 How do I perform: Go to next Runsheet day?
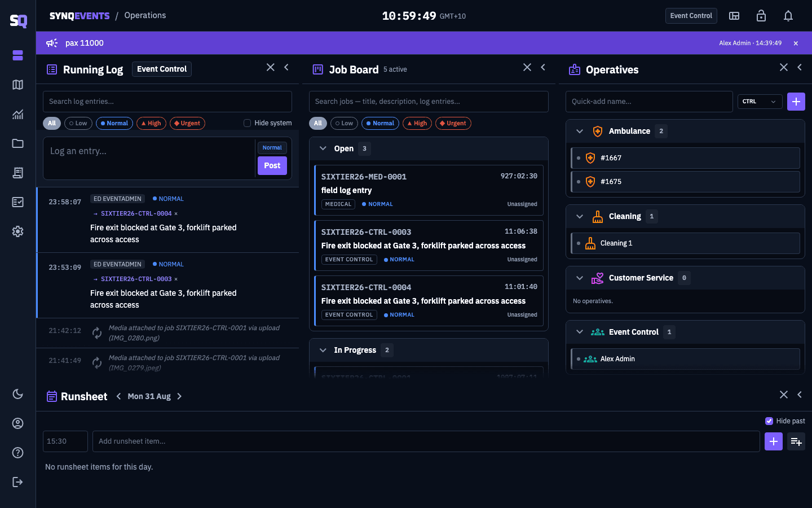(179, 396)
